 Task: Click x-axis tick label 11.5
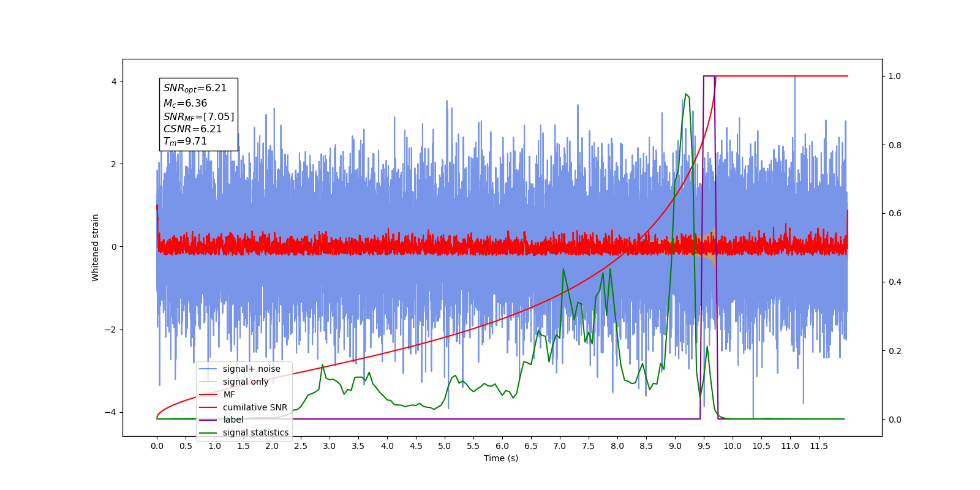pos(819,446)
